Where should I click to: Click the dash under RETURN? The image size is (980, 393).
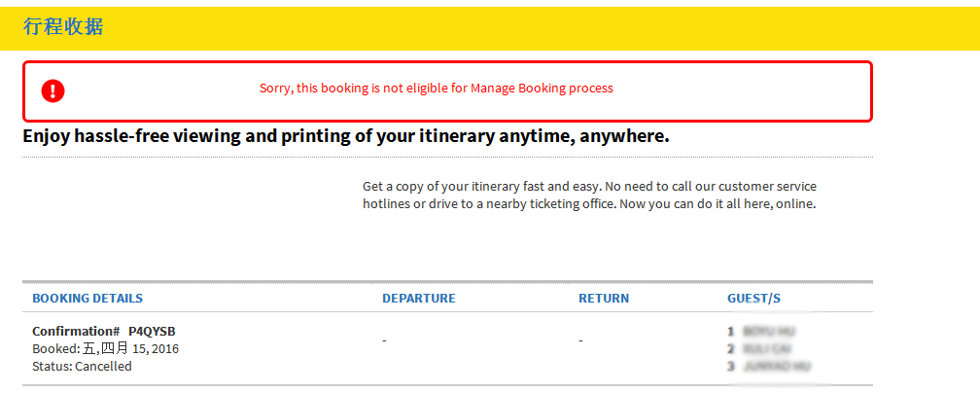point(580,341)
